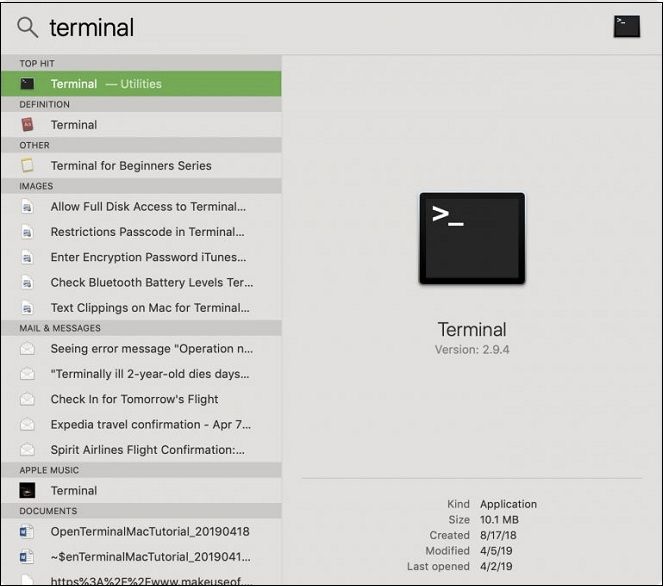Open 'Expedia travel confirmation - Apr 7' mail
665x587 pixels.
(x=141, y=425)
